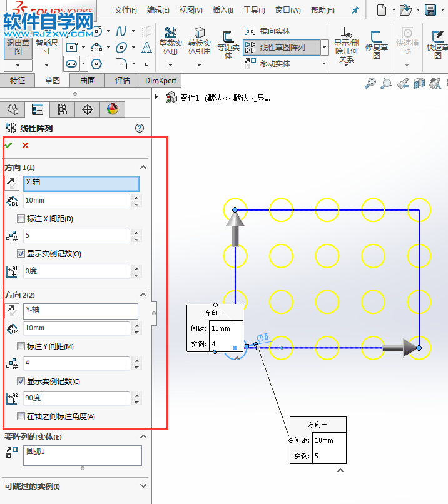Open the 文件(F) menu

coord(125,10)
